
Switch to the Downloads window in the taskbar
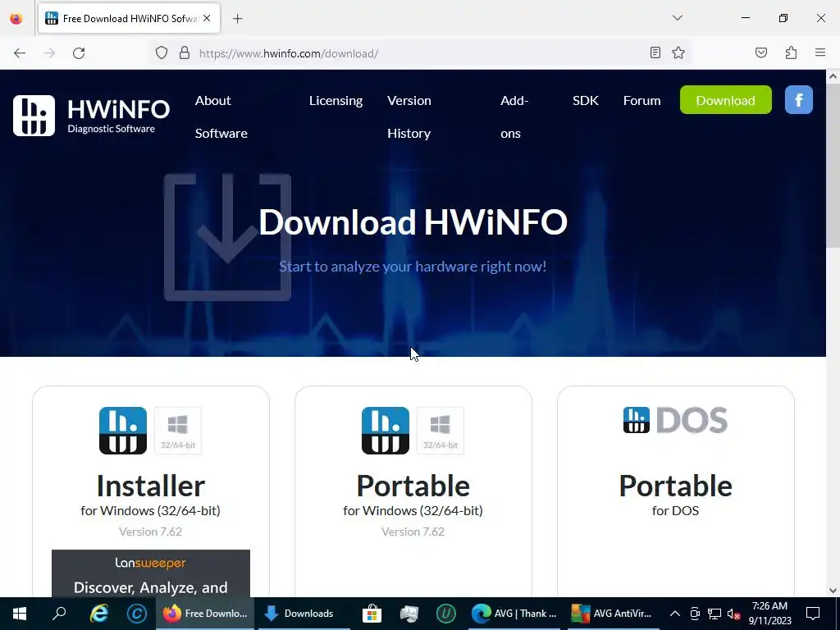[x=304, y=614]
